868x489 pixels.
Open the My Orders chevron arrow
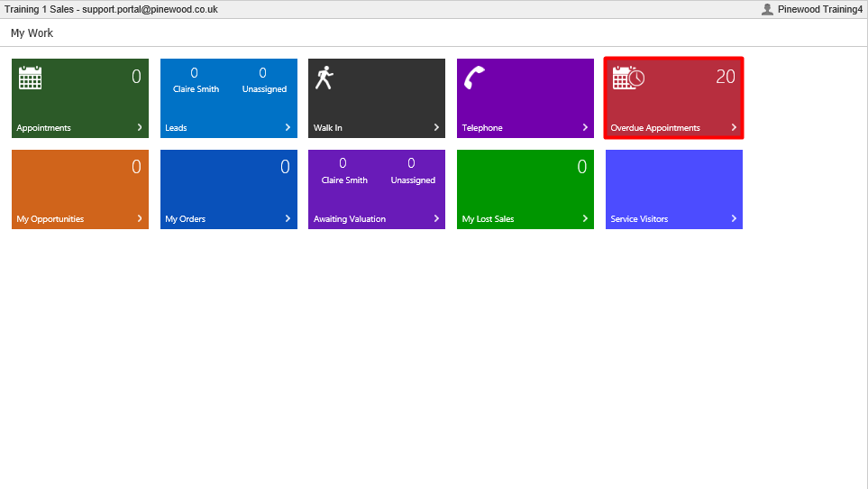(288, 218)
